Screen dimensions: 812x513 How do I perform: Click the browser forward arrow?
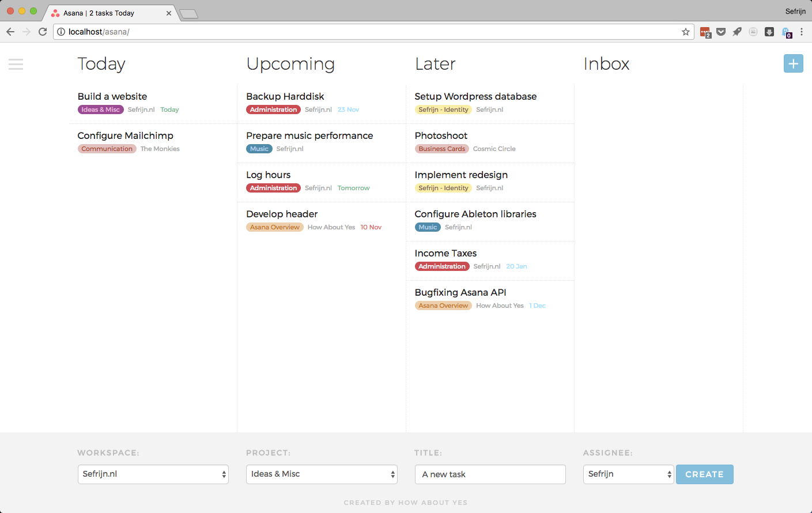(27, 32)
